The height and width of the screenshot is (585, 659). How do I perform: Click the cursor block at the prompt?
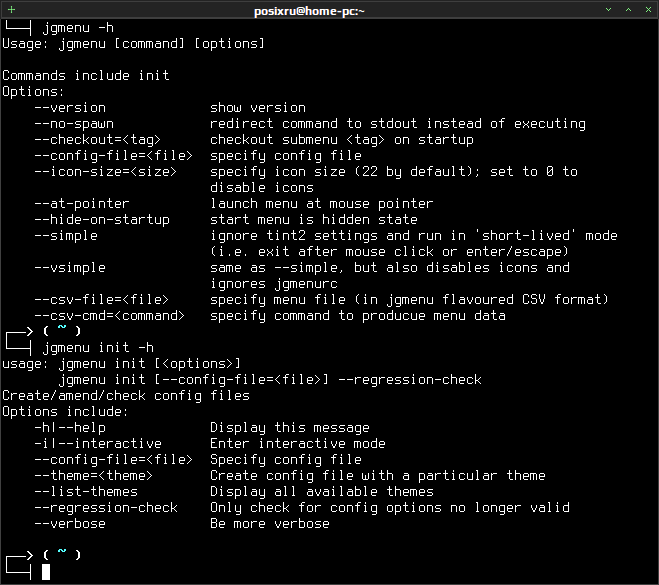click(x=46, y=572)
